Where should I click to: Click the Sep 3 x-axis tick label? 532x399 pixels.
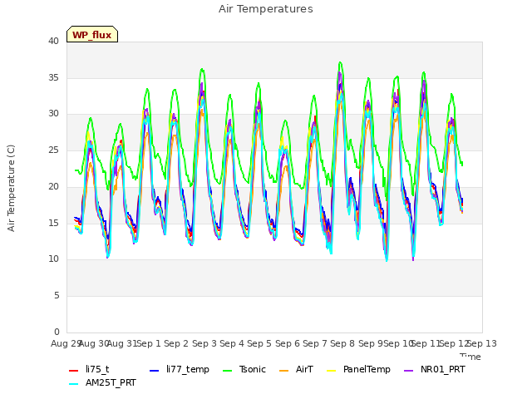pos(204,343)
